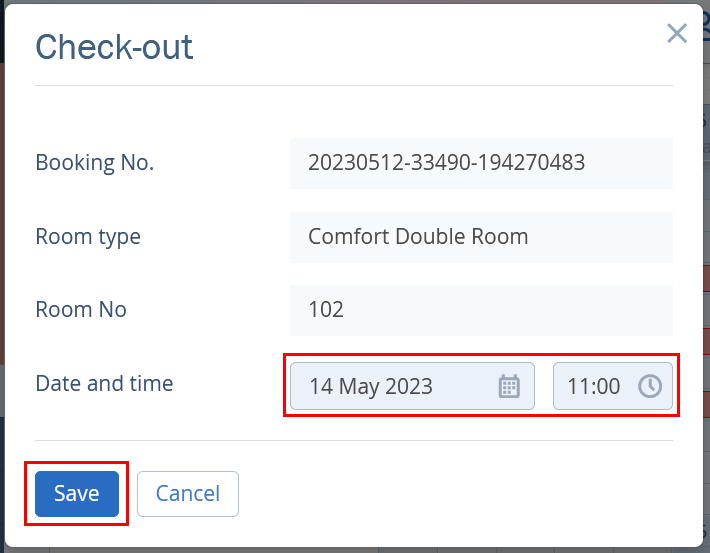
Task: Click the divider line under the Check-out title
Action: click(354, 85)
